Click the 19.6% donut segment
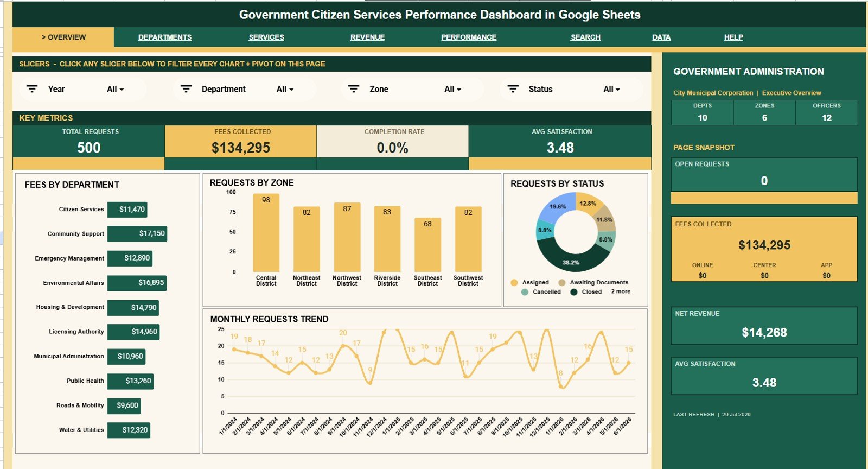The height and width of the screenshot is (469, 868). (x=556, y=207)
